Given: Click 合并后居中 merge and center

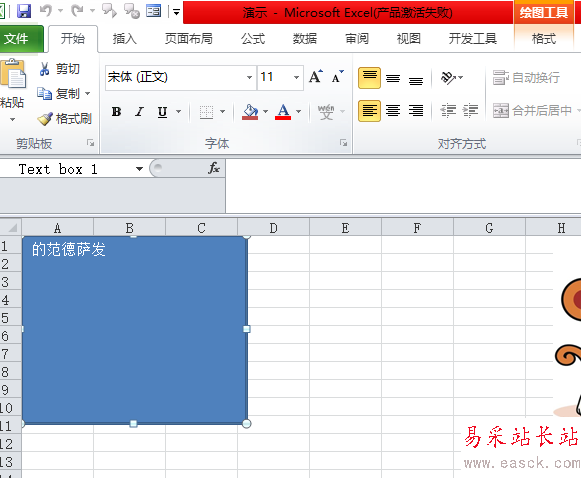Looking at the screenshot, I should click(532, 110).
